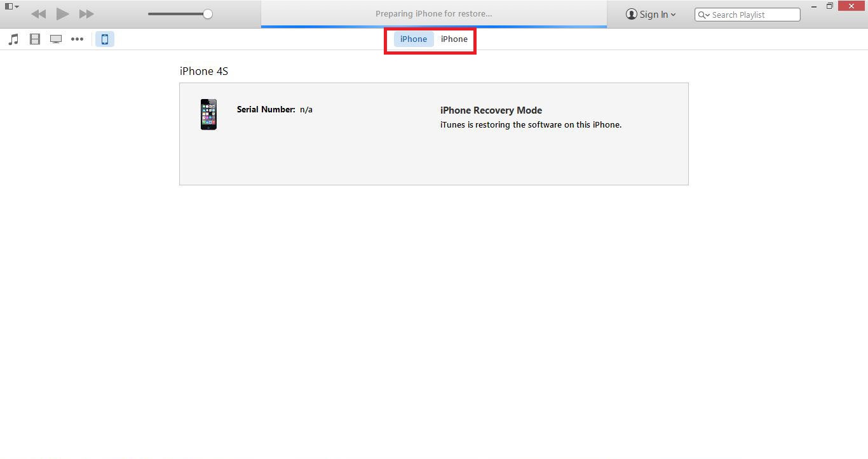Click the Serial Number label

tap(266, 109)
